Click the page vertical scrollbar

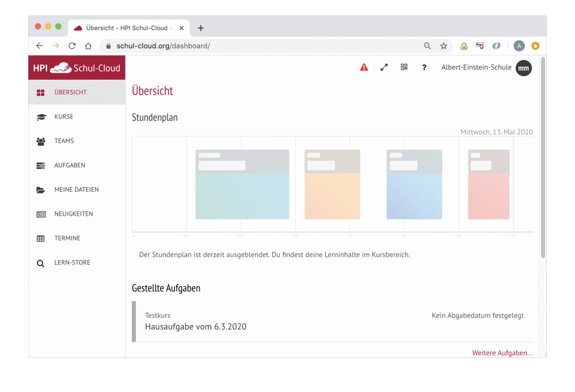pyautogui.click(x=543, y=158)
